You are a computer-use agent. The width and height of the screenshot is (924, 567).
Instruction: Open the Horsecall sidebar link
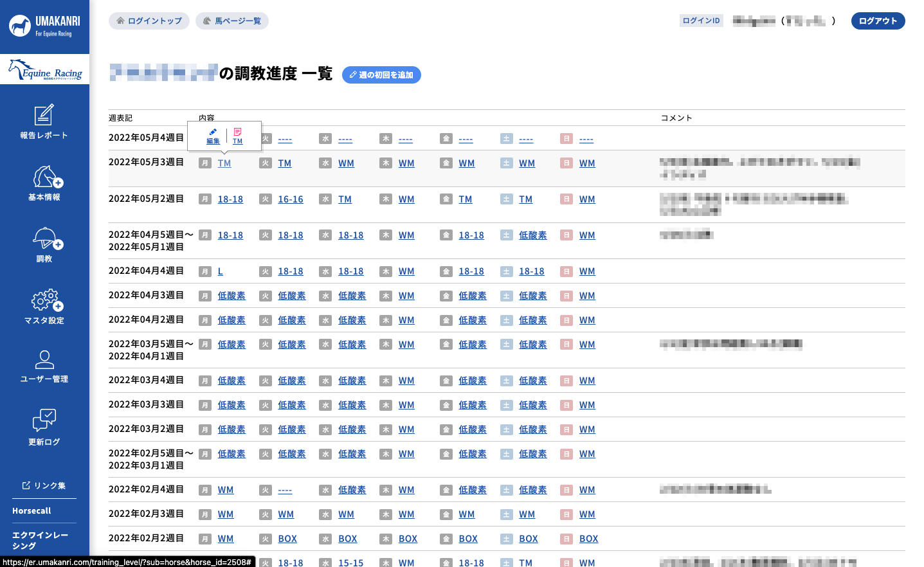[32, 511]
